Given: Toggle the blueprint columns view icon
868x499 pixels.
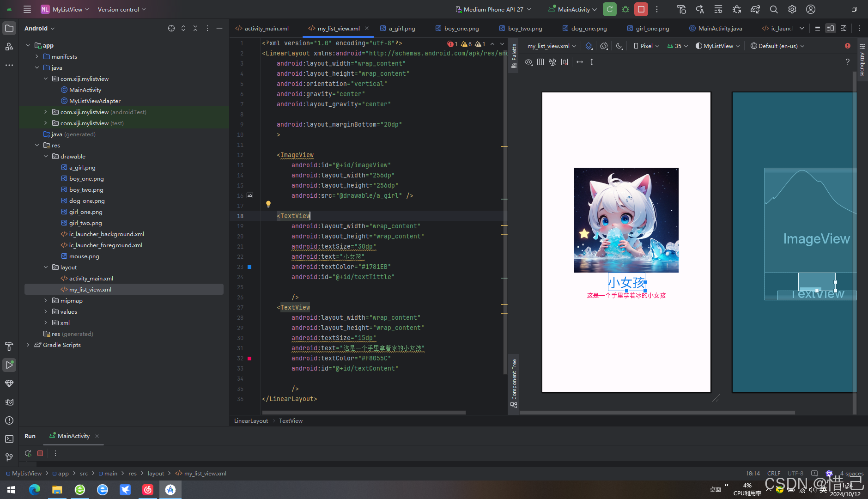Looking at the screenshot, I should tap(540, 62).
